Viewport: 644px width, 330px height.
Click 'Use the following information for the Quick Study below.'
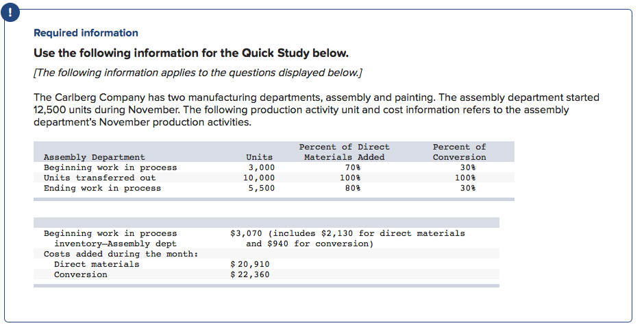pyautogui.click(x=191, y=53)
